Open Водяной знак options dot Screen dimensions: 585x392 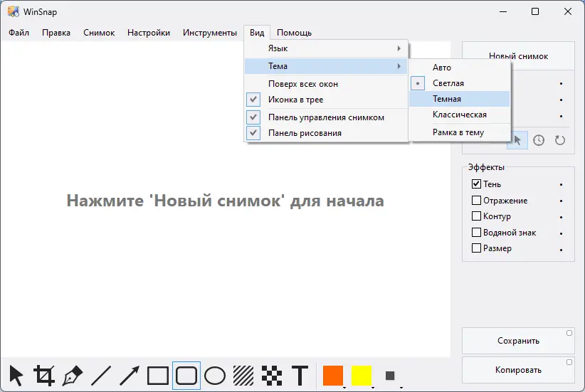point(561,233)
